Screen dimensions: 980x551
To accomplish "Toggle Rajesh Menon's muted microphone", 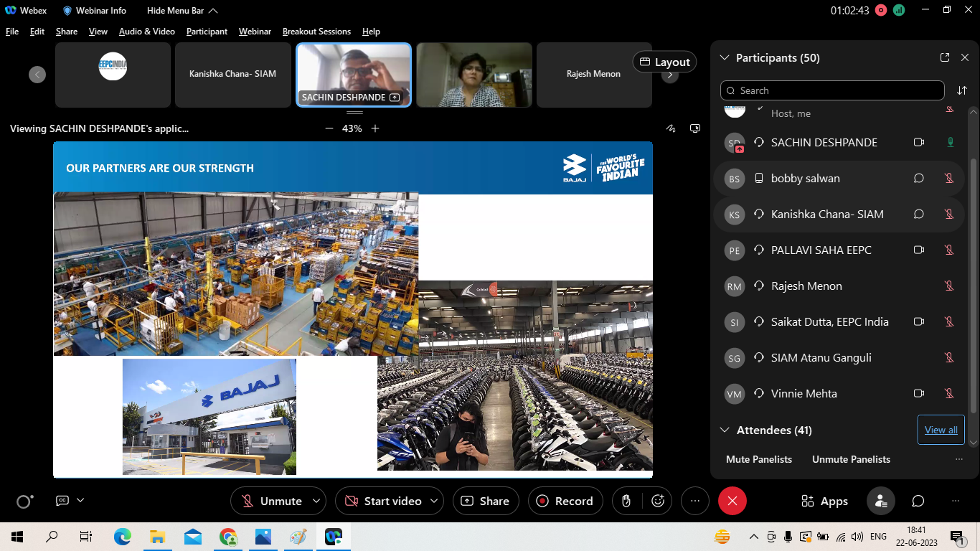I will coord(949,286).
